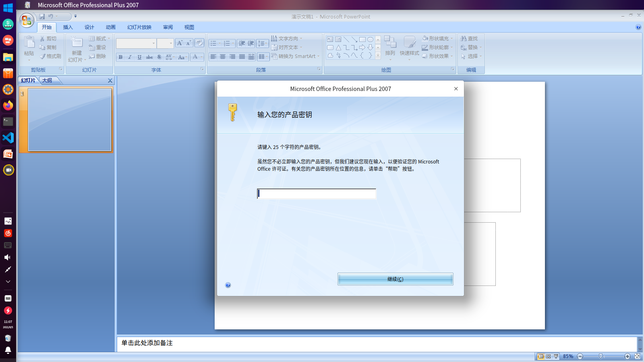This screenshot has width=644, height=362.
Task: Click the Increase Font Size icon
Action: pyautogui.click(x=180, y=43)
